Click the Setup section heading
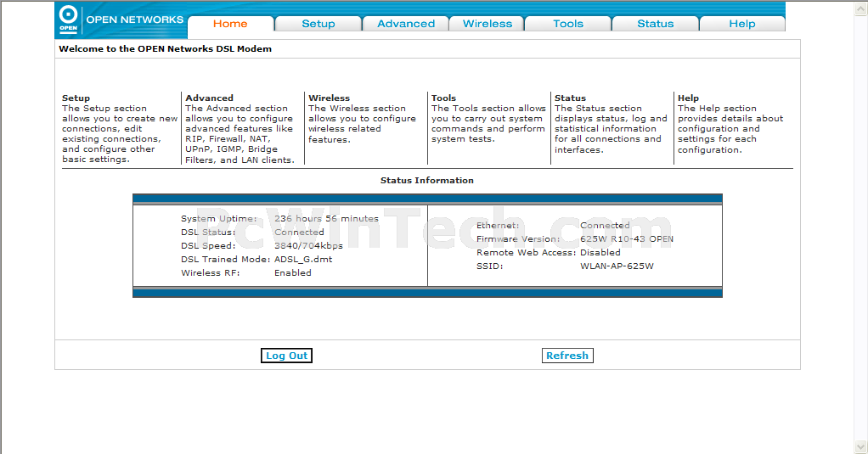868x454 pixels. point(76,98)
